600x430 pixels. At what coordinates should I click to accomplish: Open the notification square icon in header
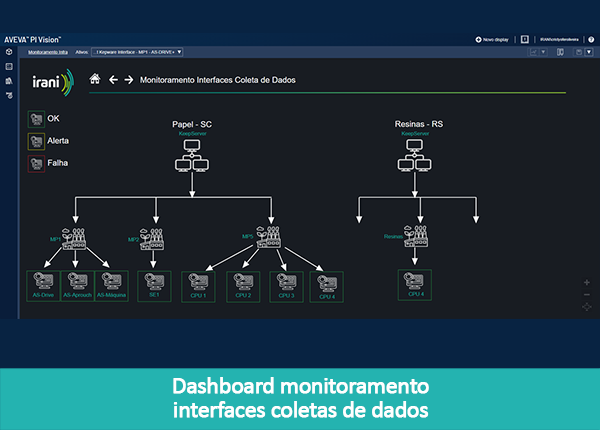[525, 39]
